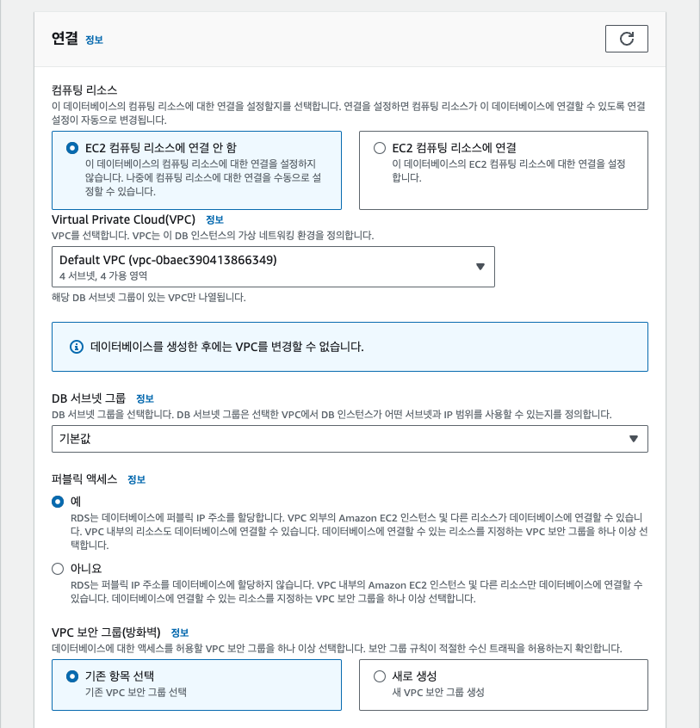The image size is (700, 728).
Task: Open 정보 link next to Virtual Private Cloud
Action: pos(214,219)
